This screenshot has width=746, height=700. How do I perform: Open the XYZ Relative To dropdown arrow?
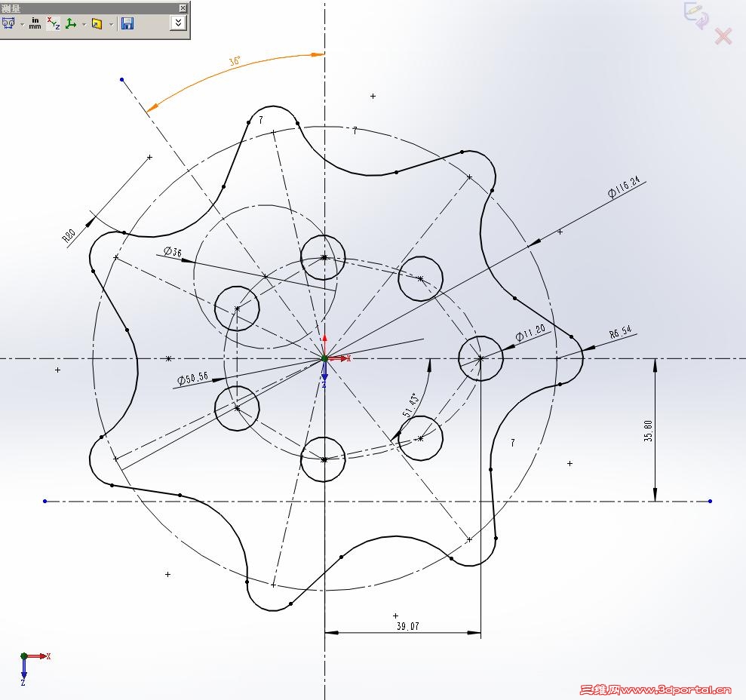pos(84,24)
